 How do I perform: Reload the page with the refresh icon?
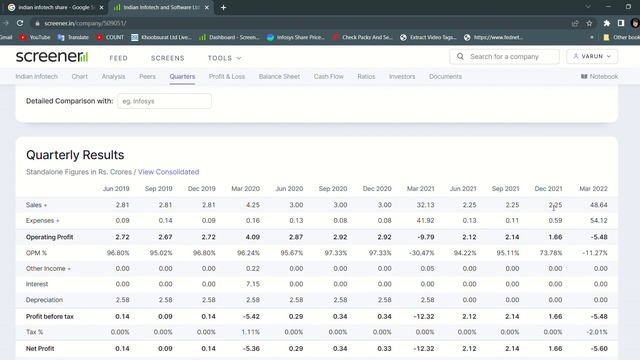(x=20, y=23)
